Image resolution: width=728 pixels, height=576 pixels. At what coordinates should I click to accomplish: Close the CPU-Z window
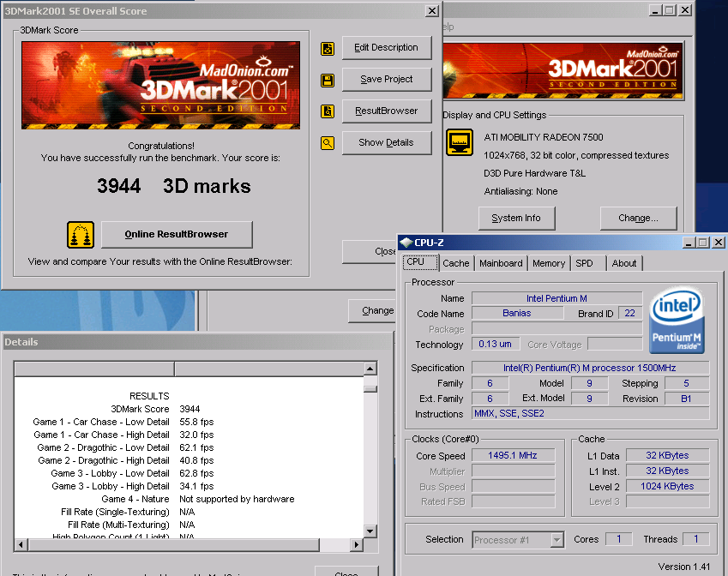tap(719, 243)
